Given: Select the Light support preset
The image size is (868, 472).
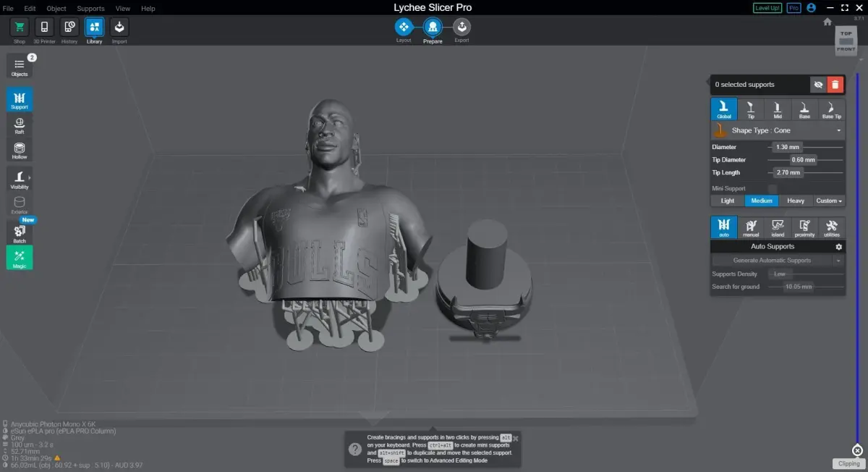Looking at the screenshot, I should (728, 201).
